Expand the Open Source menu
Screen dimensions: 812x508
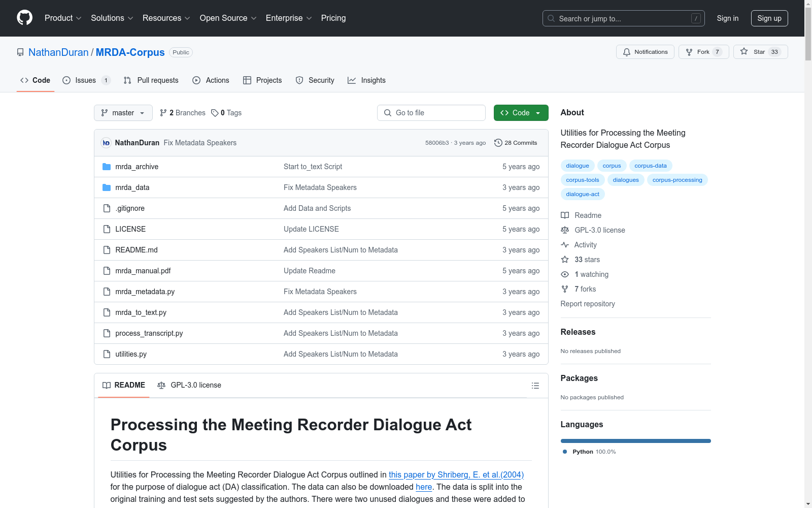228,18
